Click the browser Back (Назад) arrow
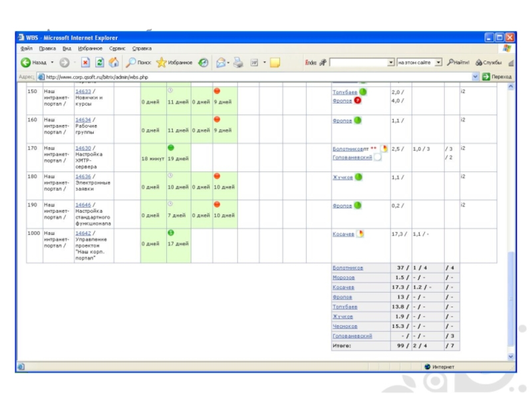The image size is (532, 399). [25, 63]
